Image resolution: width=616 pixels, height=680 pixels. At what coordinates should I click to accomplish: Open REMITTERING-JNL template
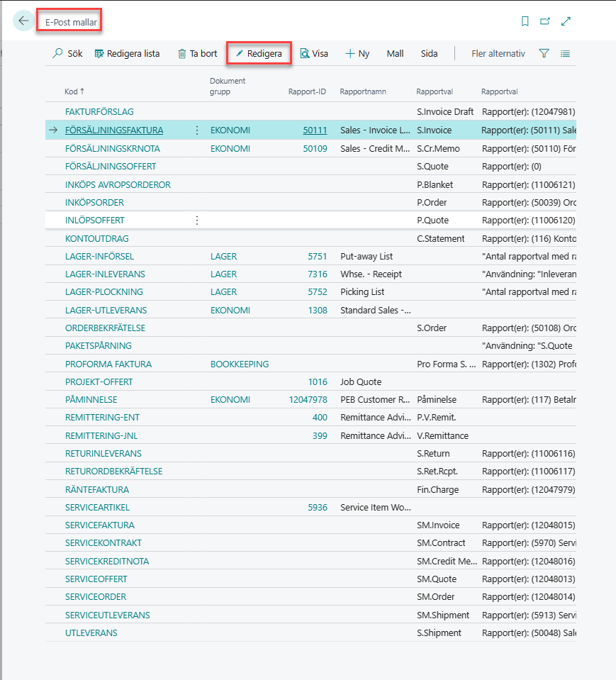coord(101,435)
